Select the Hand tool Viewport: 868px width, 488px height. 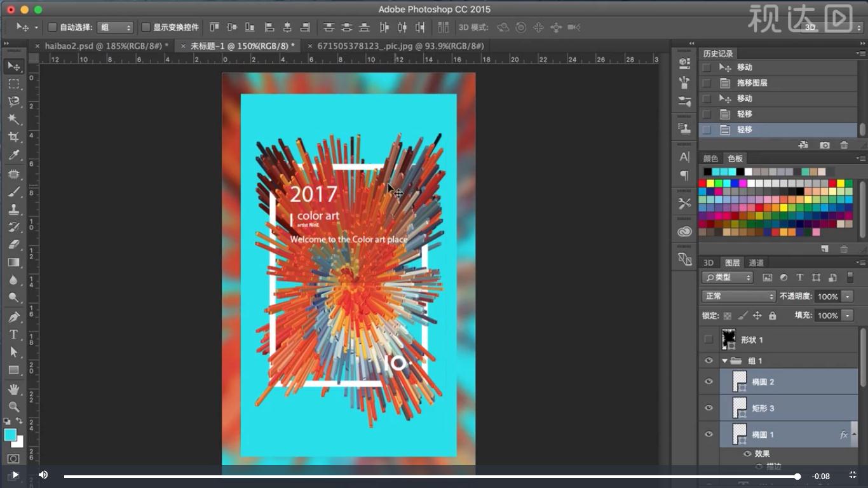pyautogui.click(x=13, y=389)
